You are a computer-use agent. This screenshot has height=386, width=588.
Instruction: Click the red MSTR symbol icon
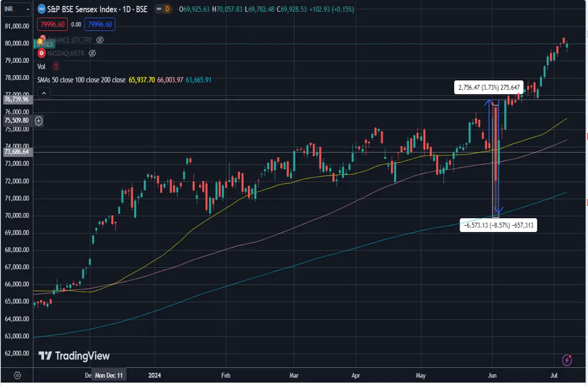41,53
